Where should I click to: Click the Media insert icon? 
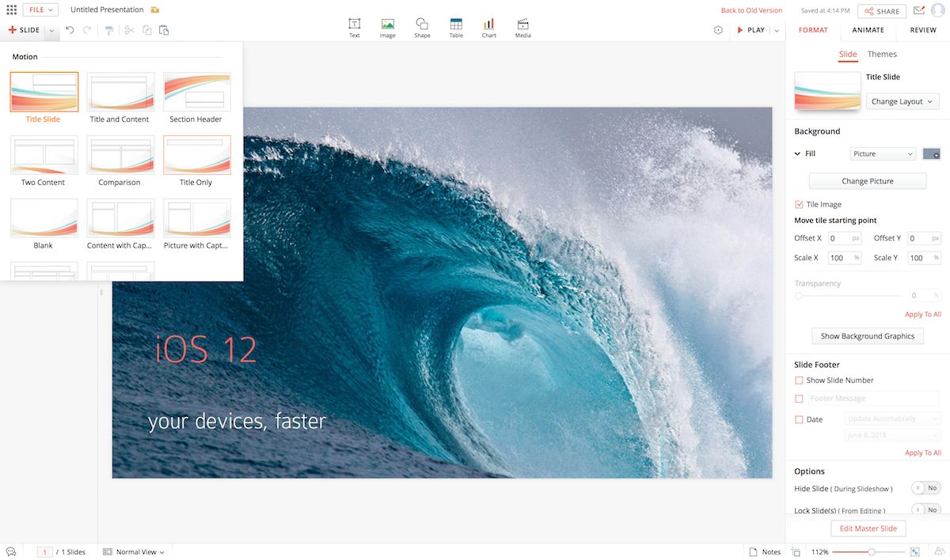[522, 28]
